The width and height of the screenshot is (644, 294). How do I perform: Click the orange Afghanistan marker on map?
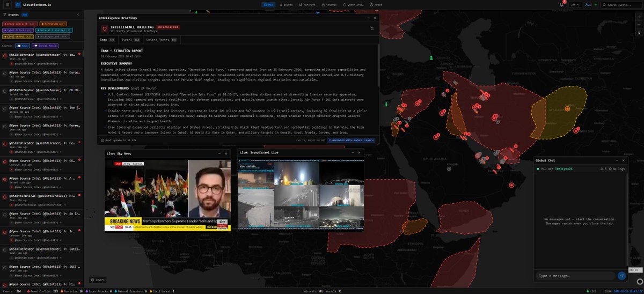point(567,109)
